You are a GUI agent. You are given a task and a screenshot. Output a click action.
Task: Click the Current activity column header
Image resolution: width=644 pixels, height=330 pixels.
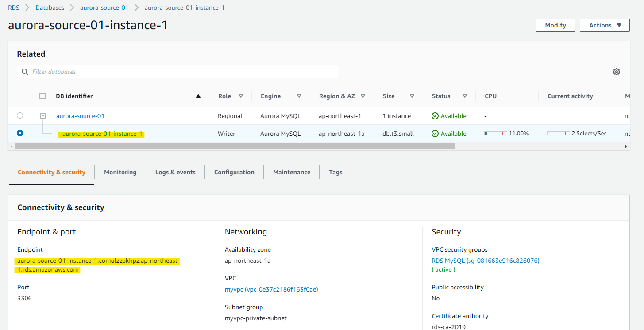(570, 96)
